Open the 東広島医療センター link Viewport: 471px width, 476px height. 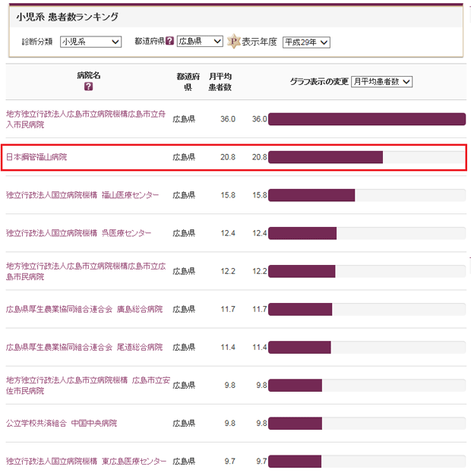(x=86, y=461)
